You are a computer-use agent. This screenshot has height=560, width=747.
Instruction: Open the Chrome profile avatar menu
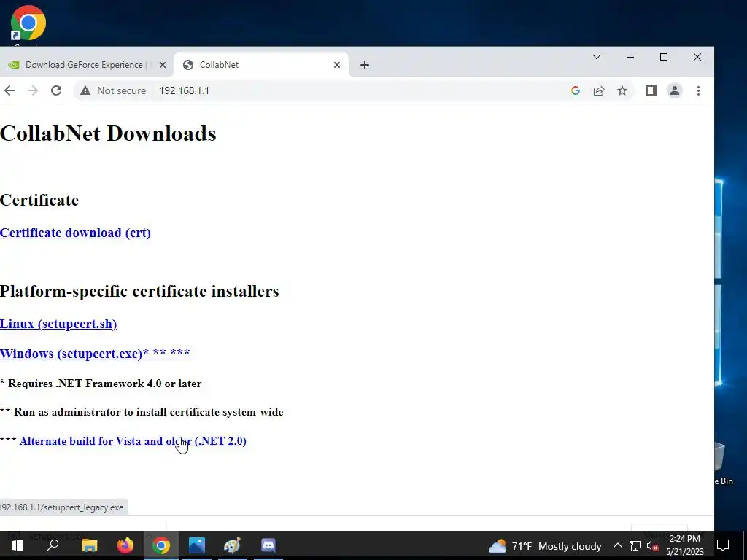(675, 90)
